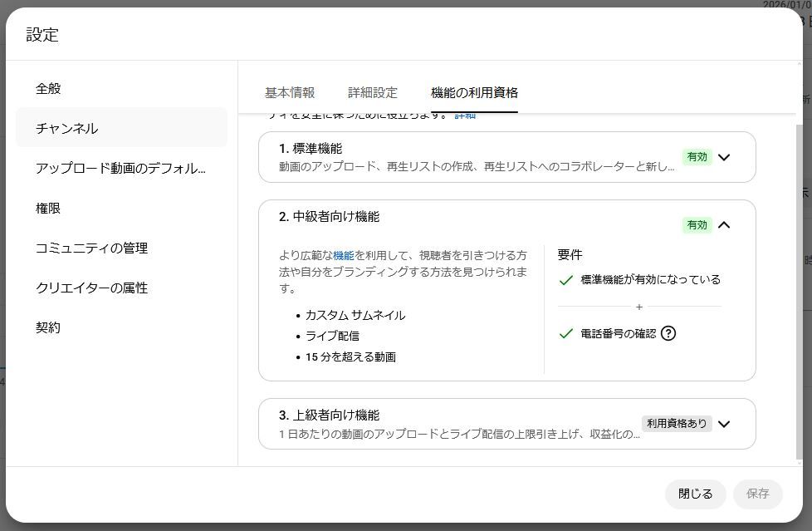Open コミュニティの管理 in sidebar
Image resolution: width=812 pixels, height=531 pixels.
tap(91, 248)
